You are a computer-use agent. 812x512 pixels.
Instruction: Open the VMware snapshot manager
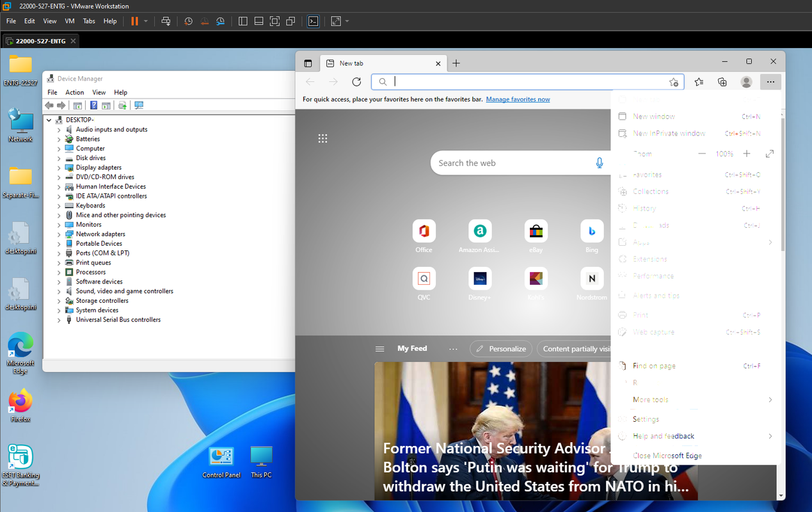coord(220,21)
